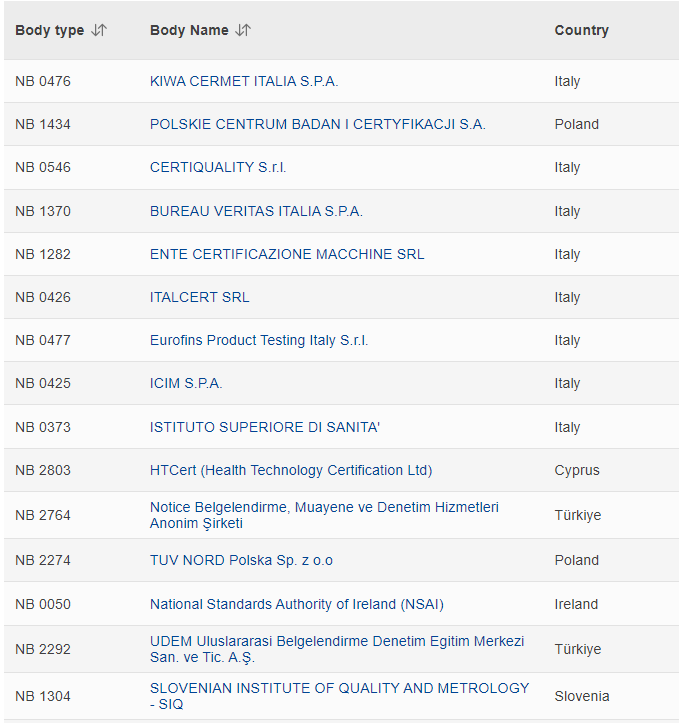Image resolution: width=683 pixels, height=723 pixels.
Task: Select cell NB 2292
Action: [43, 649]
